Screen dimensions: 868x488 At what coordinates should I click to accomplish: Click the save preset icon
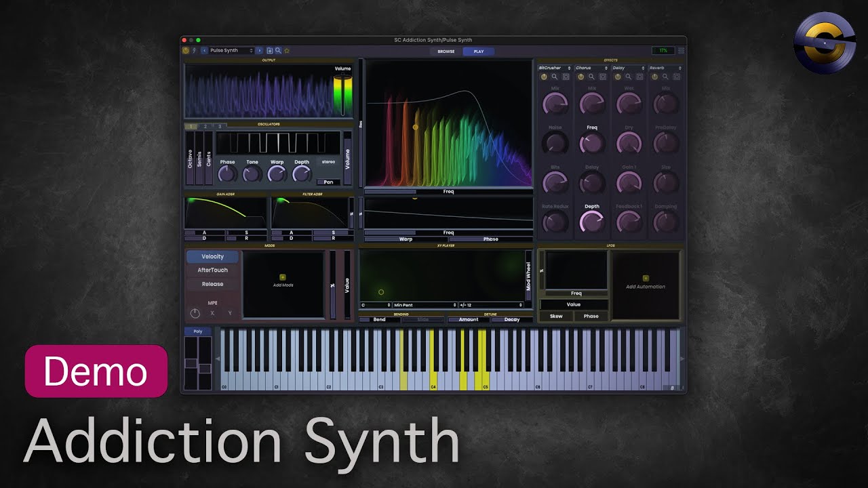270,50
